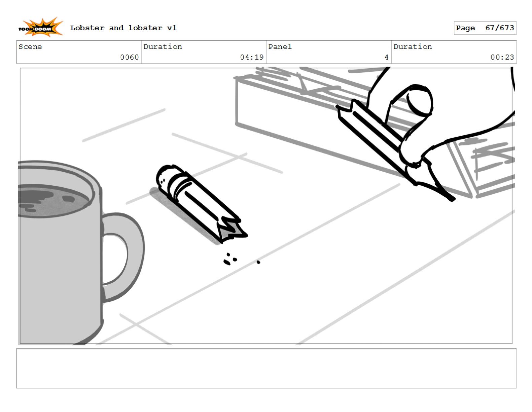Click the panel Duration value 00:23
This screenshot has height=412, width=532.
[x=502, y=57]
